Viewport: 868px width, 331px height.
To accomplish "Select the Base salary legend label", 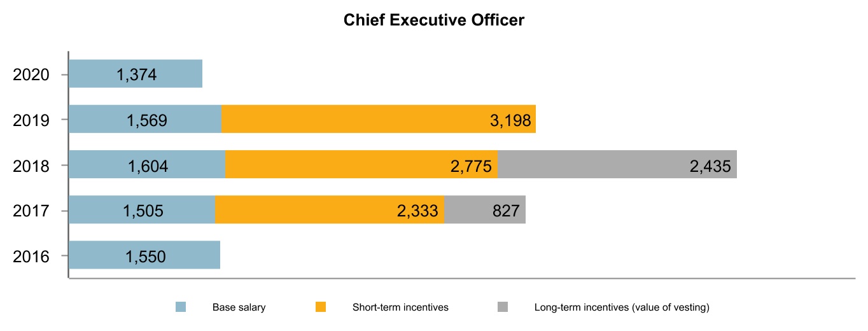I will (x=239, y=307).
